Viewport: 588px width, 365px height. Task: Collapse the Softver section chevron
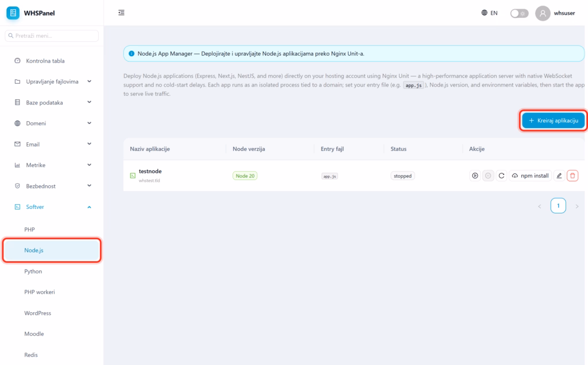(89, 207)
